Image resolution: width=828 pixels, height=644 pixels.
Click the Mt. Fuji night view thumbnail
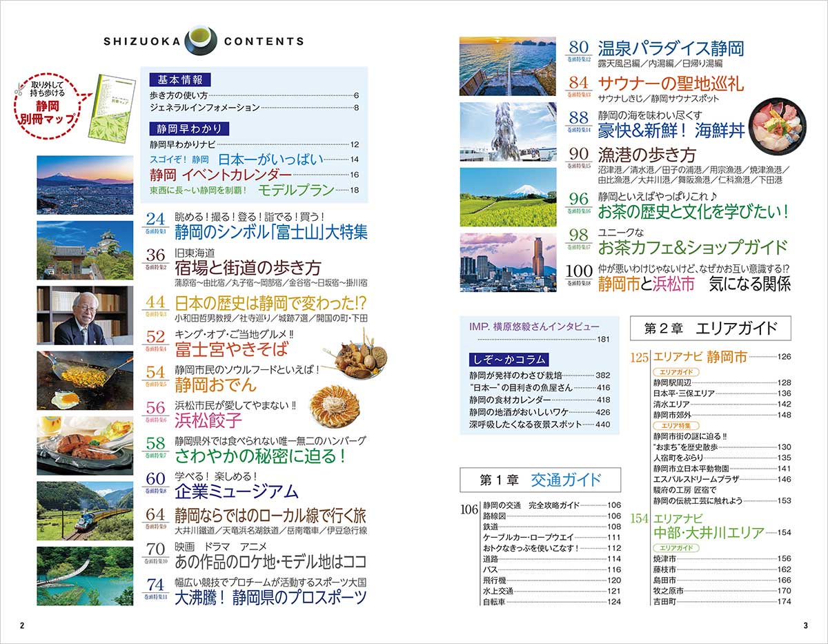pyautogui.click(x=85, y=182)
